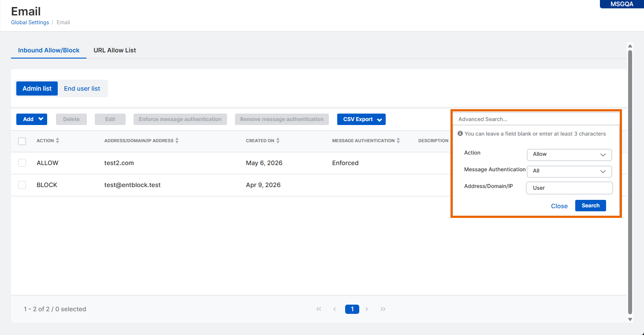This screenshot has height=335, width=644.
Task: Go to first page of results
Action: pyautogui.click(x=319, y=309)
